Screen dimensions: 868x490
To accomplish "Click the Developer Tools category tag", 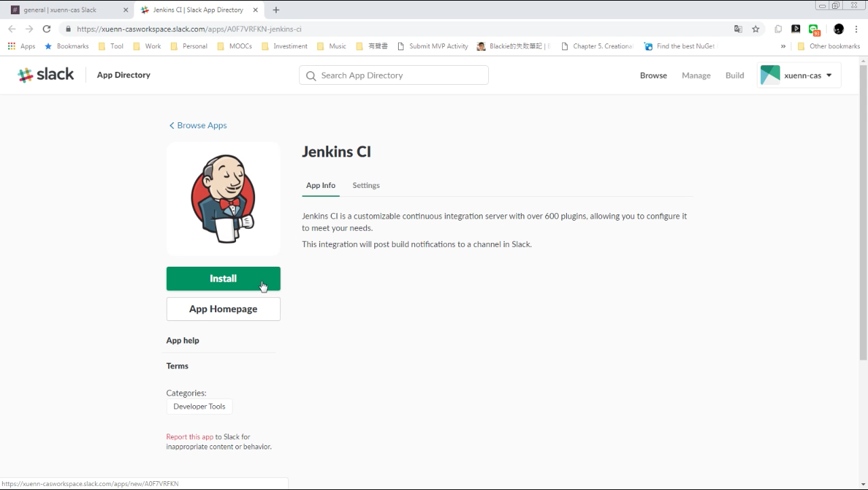I will (x=199, y=407).
